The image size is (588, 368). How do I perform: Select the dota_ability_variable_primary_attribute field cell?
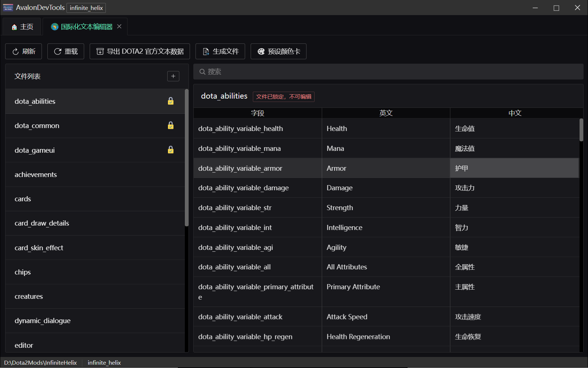click(x=258, y=292)
